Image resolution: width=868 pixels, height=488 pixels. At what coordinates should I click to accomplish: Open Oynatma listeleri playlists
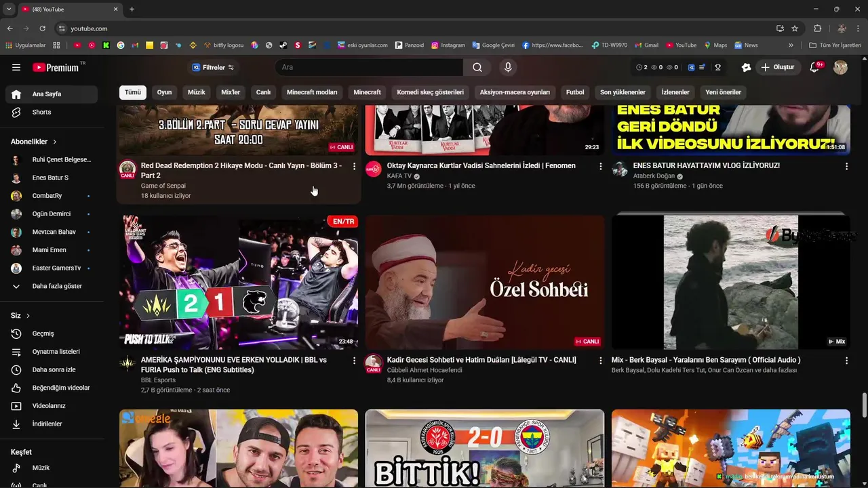coord(52,352)
